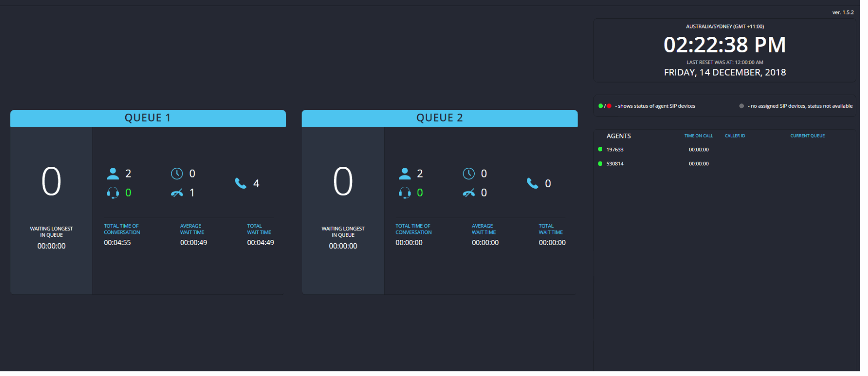The width and height of the screenshot is (868, 376).
Task: Click the TIME ON CALL column header
Action: 699,136
